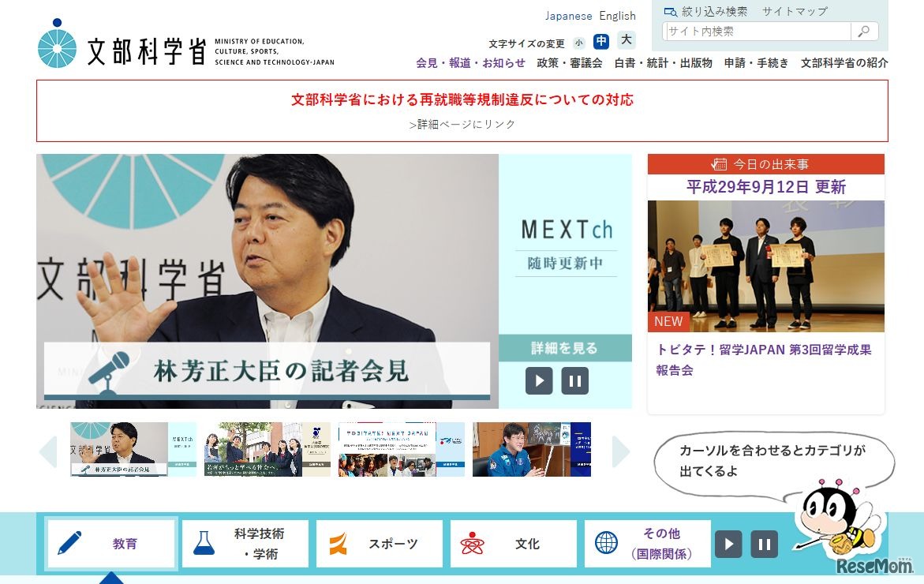Open the スポーツ category icon
Screen dimensions: 924x584
pyautogui.click(x=338, y=543)
